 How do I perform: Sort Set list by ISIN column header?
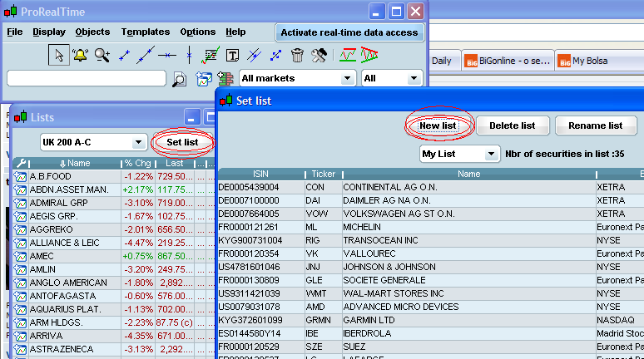pos(260,174)
